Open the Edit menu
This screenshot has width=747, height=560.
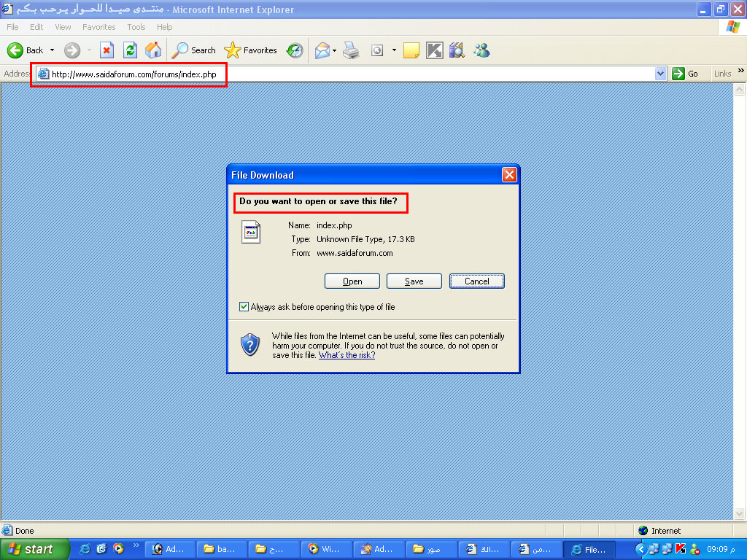[x=36, y=27]
